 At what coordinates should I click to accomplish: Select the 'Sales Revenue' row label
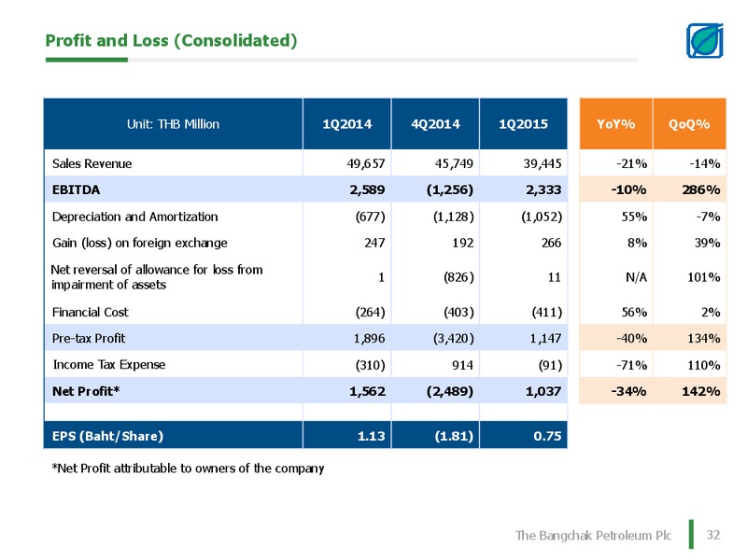(92, 164)
